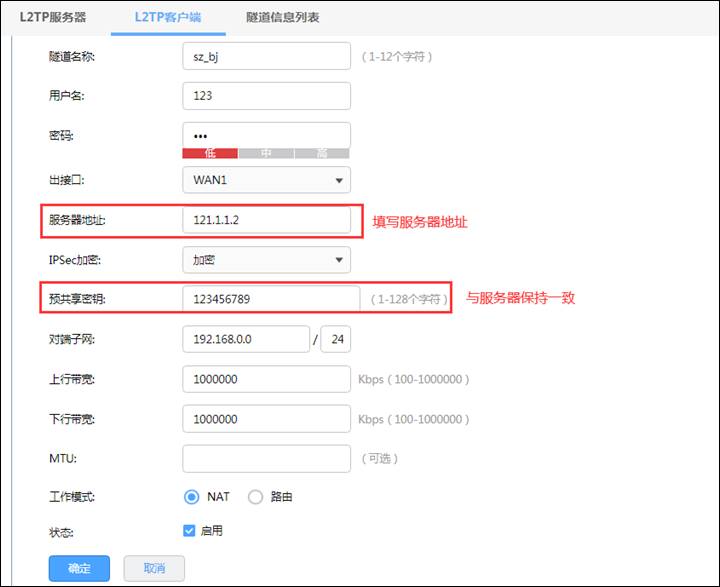This screenshot has width=720, height=587.
Task: Click the 取消 button
Action: (154, 568)
